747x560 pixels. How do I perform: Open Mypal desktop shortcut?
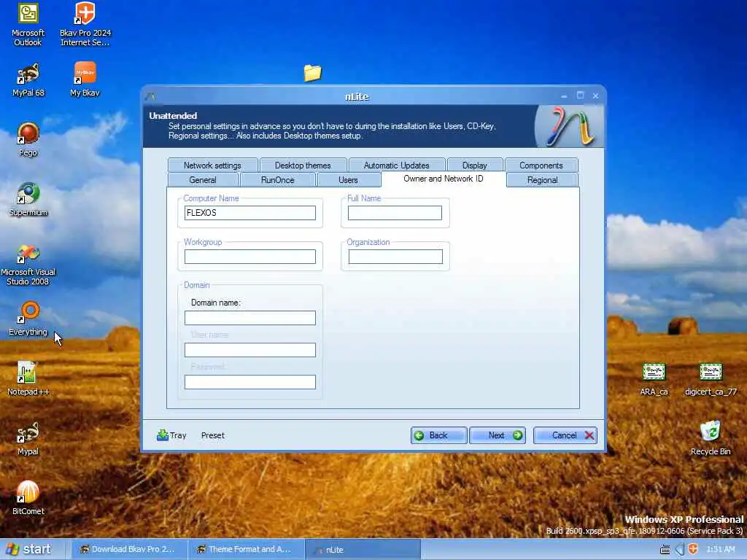28,438
